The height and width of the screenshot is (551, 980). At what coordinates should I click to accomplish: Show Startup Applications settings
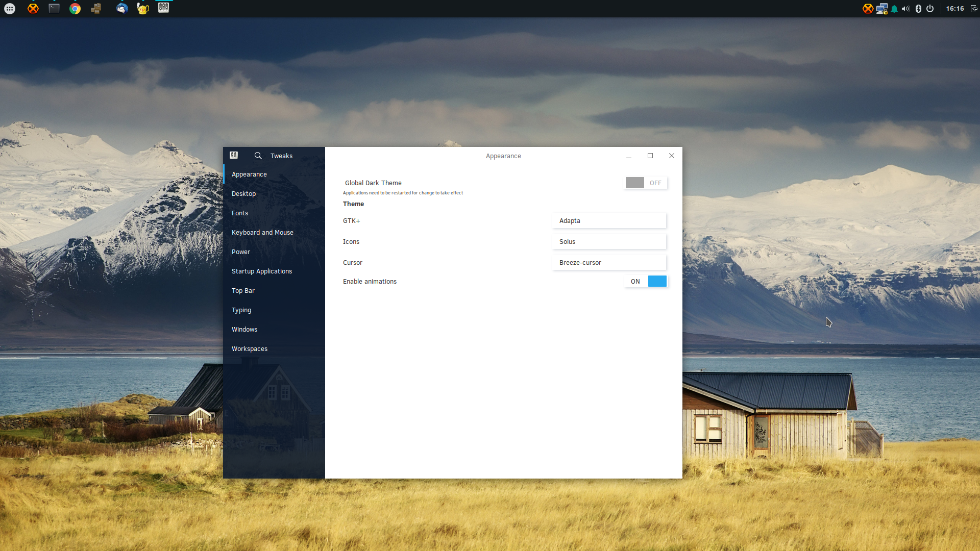[274, 271]
